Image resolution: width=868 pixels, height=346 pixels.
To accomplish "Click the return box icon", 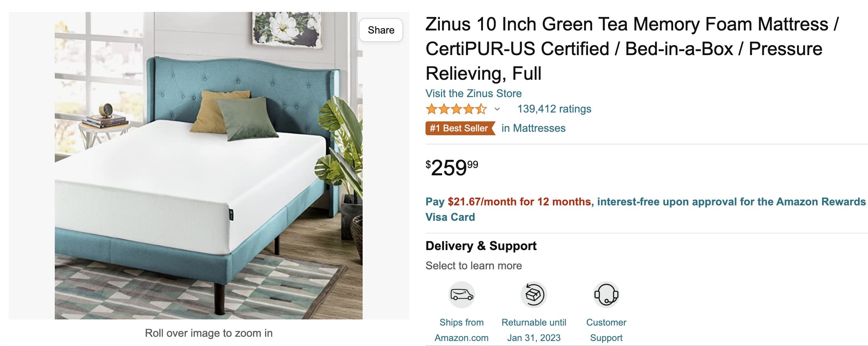I will [x=534, y=295].
